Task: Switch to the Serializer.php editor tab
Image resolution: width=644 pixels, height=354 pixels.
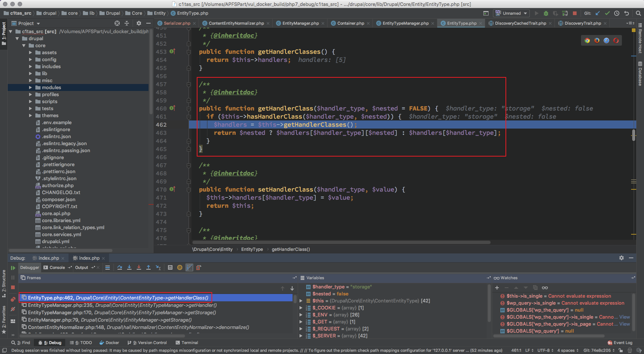Action: pos(177,23)
